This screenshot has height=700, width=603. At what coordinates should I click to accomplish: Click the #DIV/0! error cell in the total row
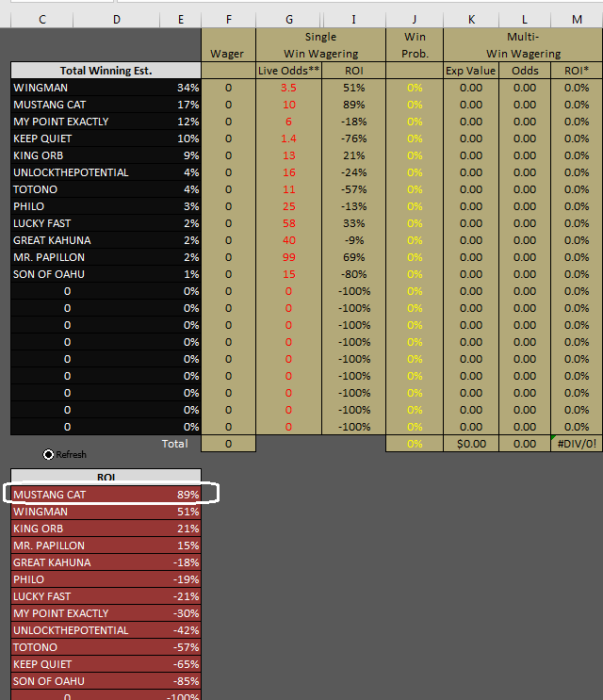click(x=577, y=444)
